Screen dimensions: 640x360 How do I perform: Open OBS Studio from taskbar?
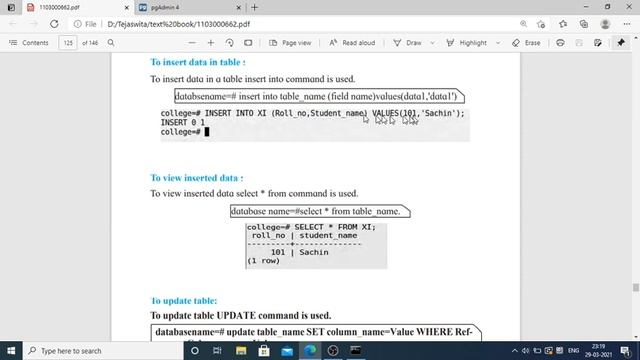333,351
